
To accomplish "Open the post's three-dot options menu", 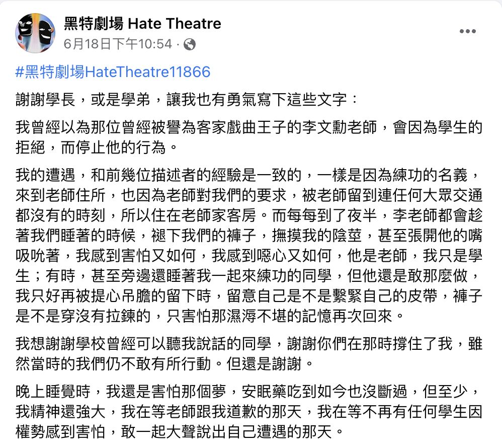I will click(467, 32).
